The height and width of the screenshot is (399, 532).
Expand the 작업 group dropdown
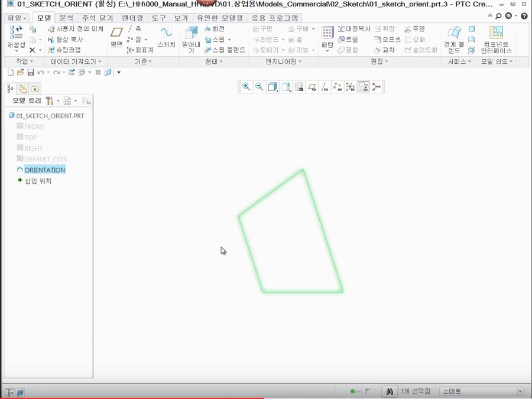click(x=24, y=61)
